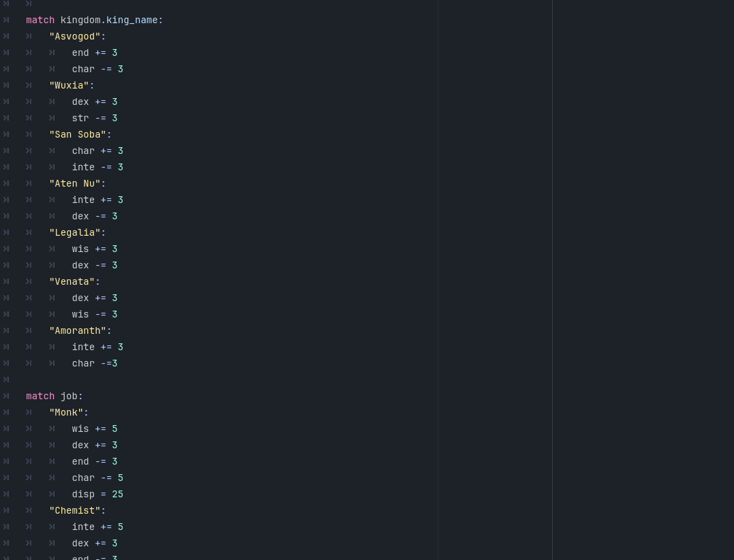Screen dimensions: 734x560
Task: Click the disp variable assignment
Action: (x=83, y=495)
